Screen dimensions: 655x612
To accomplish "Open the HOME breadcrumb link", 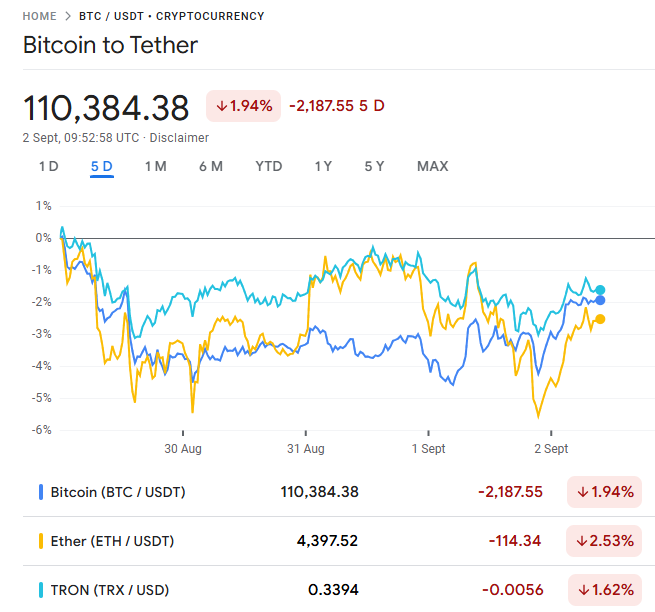I will (39, 17).
